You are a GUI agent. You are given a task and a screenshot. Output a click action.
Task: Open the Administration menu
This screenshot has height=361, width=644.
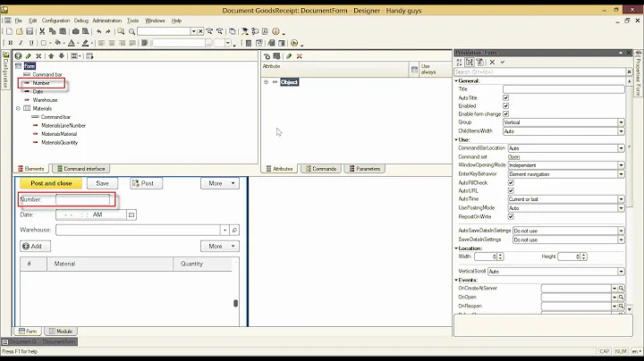pyautogui.click(x=106, y=21)
